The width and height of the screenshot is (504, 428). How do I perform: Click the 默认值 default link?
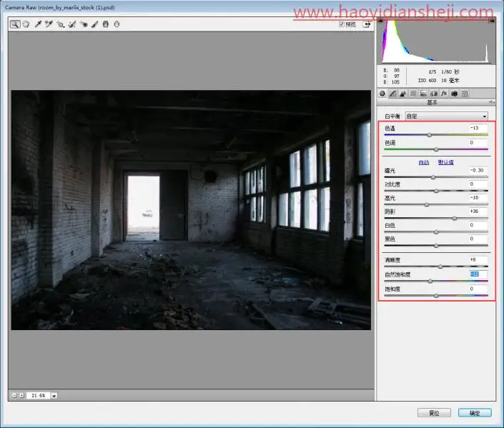446,162
